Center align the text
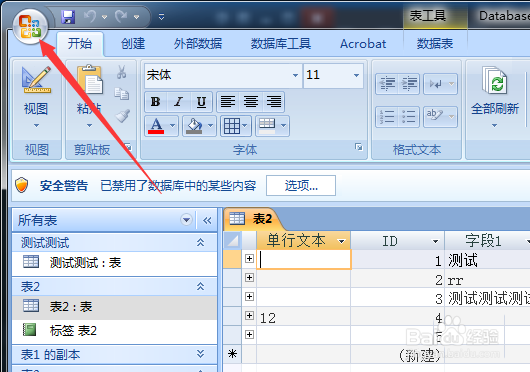530x372 pixels. 251,102
